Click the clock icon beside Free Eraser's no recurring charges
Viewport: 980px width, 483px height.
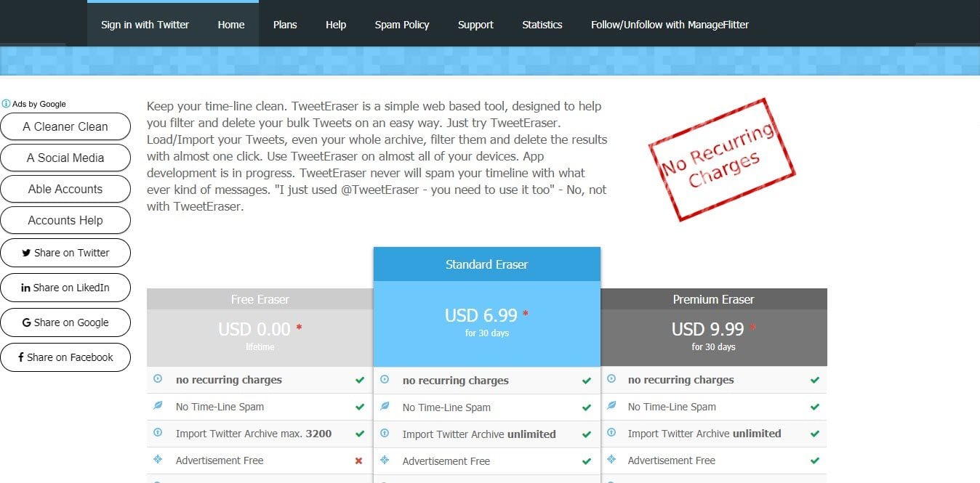(x=158, y=379)
